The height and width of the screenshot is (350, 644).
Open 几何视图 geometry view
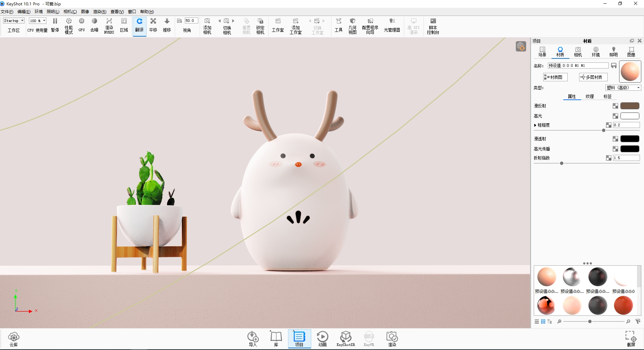tap(353, 26)
